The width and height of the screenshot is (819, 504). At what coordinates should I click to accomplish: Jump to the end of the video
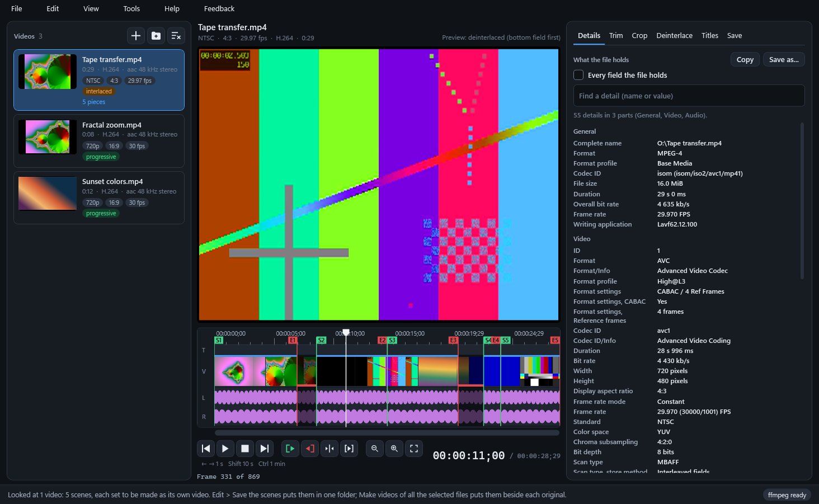[265, 449]
